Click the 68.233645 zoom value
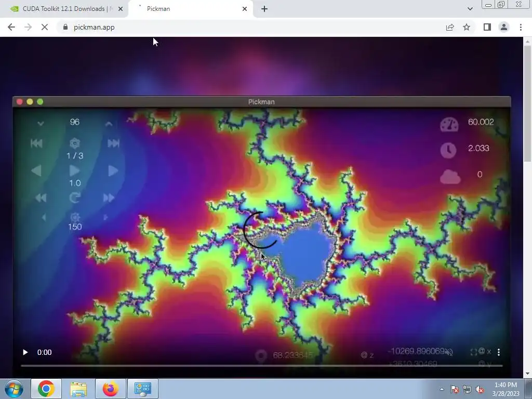Viewport: 532px width, 399px height. tap(292, 355)
